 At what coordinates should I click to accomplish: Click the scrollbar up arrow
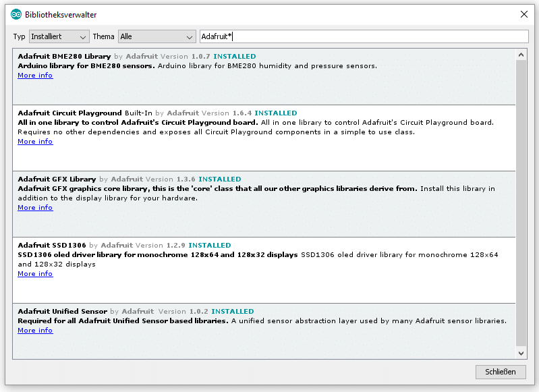click(x=521, y=55)
